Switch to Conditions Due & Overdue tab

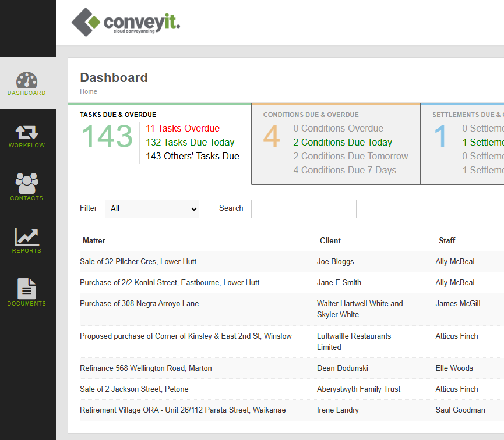coord(336,144)
